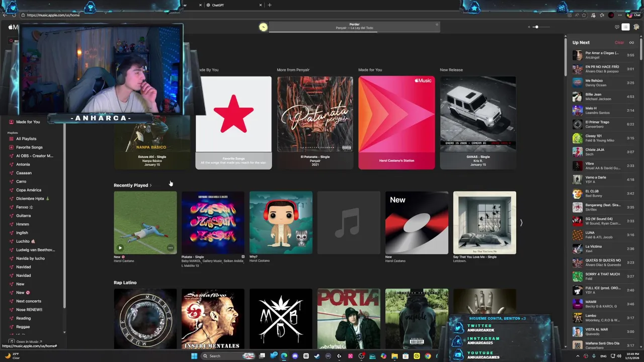Select All Playlists in sidebar
The width and height of the screenshot is (644, 362).
(x=26, y=139)
